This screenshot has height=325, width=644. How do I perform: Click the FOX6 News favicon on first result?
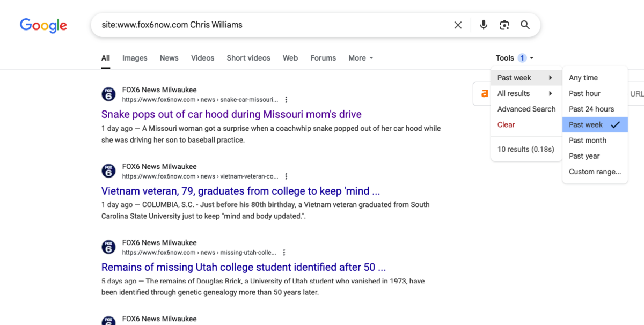point(108,94)
